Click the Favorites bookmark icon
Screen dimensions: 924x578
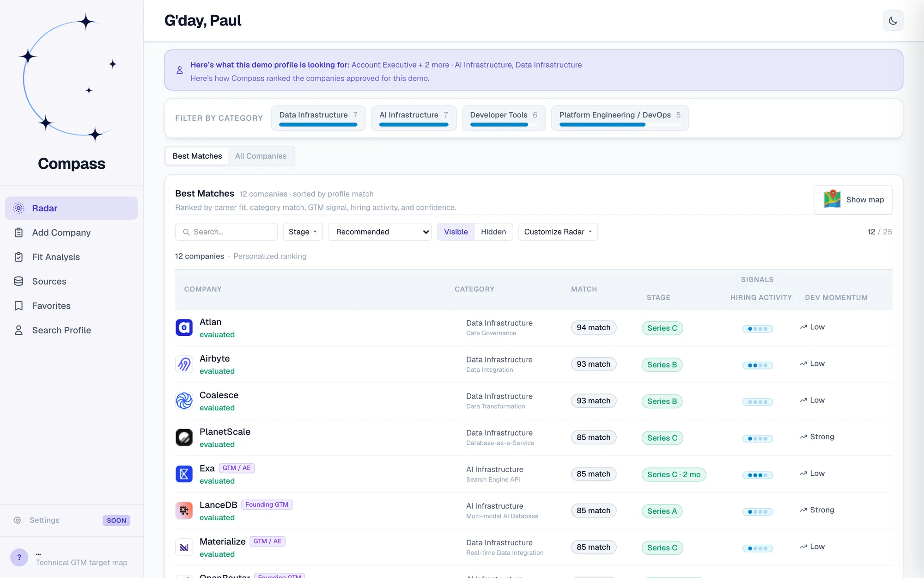click(18, 306)
